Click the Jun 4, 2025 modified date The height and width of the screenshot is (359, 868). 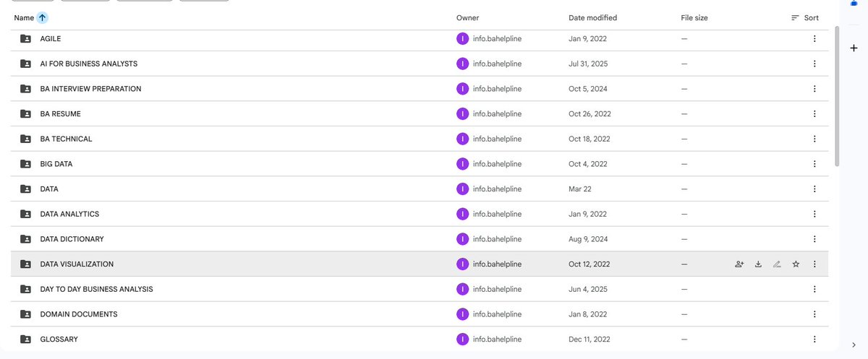(587, 289)
